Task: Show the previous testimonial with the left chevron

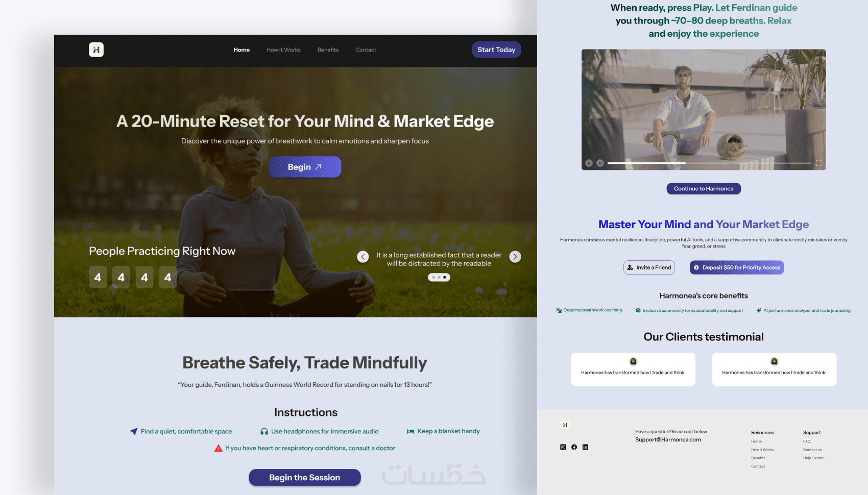Action: (x=363, y=257)
